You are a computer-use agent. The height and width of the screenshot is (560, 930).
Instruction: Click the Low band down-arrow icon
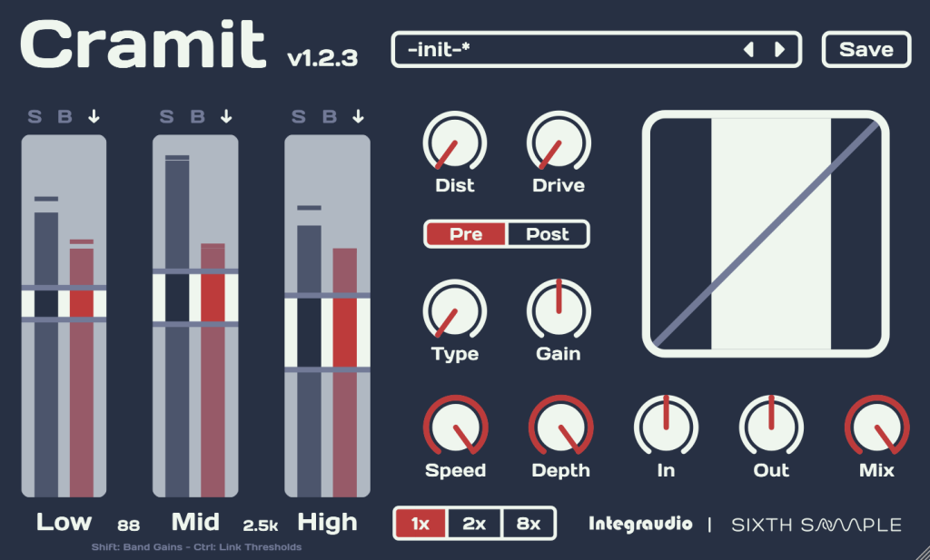coord(94,117)
